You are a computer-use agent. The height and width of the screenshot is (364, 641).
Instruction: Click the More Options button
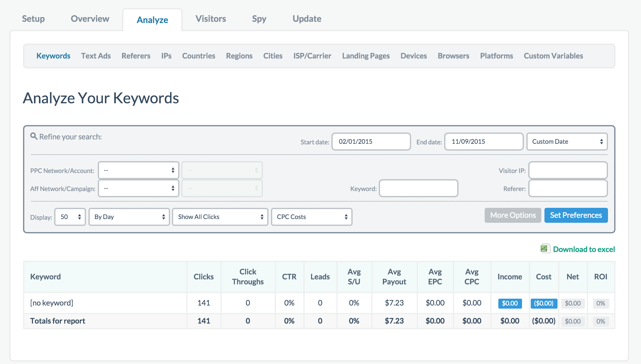[x=513, y=215]
